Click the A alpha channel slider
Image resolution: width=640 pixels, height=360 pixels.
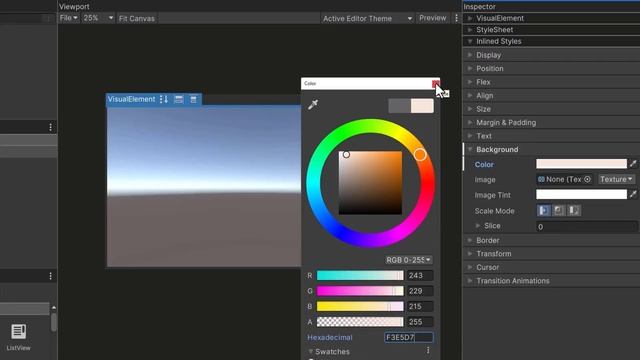point(360,322)
